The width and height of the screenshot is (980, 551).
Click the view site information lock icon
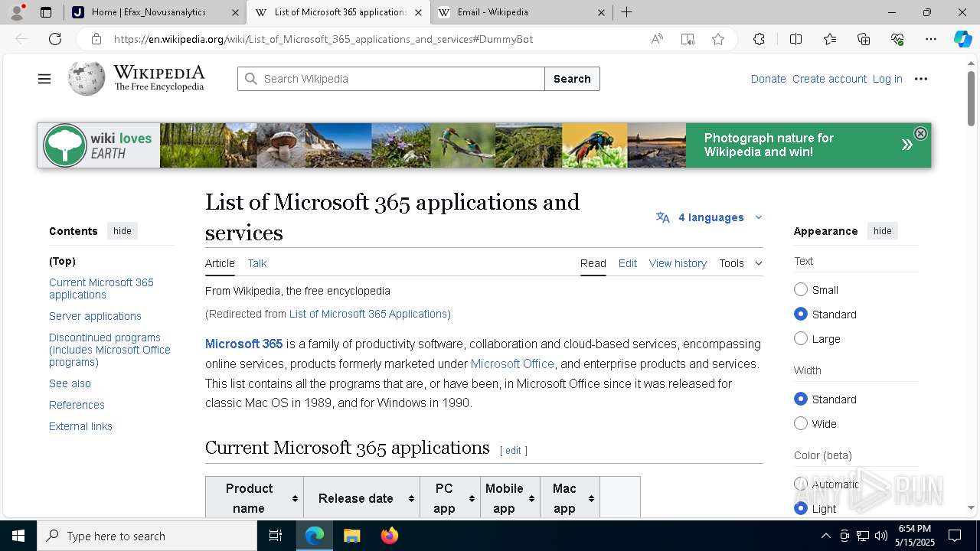click(96, 39)
